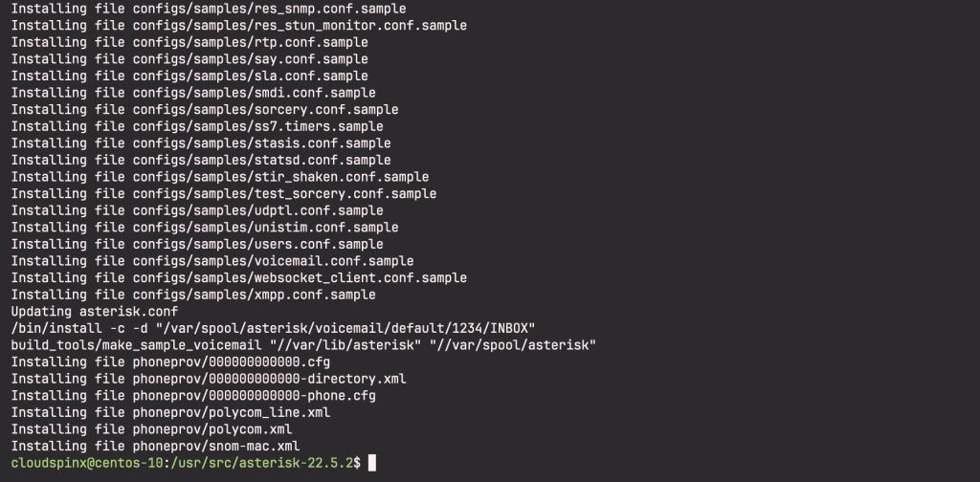Screen dimensions: 980x482
Task: Click the stir_shaken.conf.sample line
Action: pos(220,177)
